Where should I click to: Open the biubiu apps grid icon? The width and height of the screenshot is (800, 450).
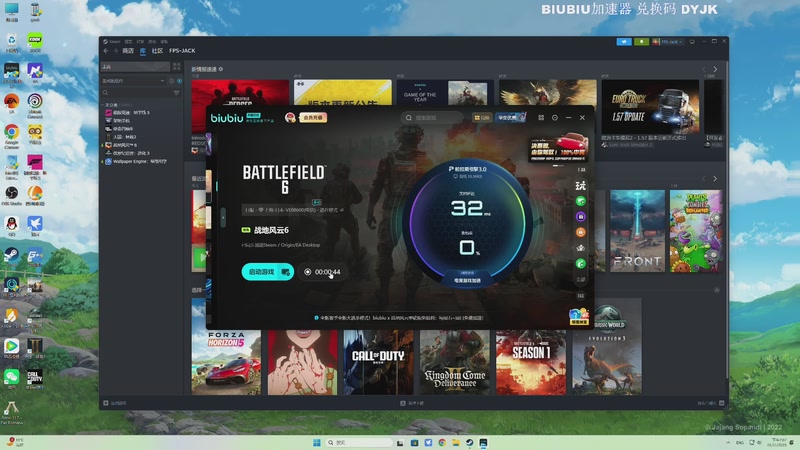(x=541, y=118)
